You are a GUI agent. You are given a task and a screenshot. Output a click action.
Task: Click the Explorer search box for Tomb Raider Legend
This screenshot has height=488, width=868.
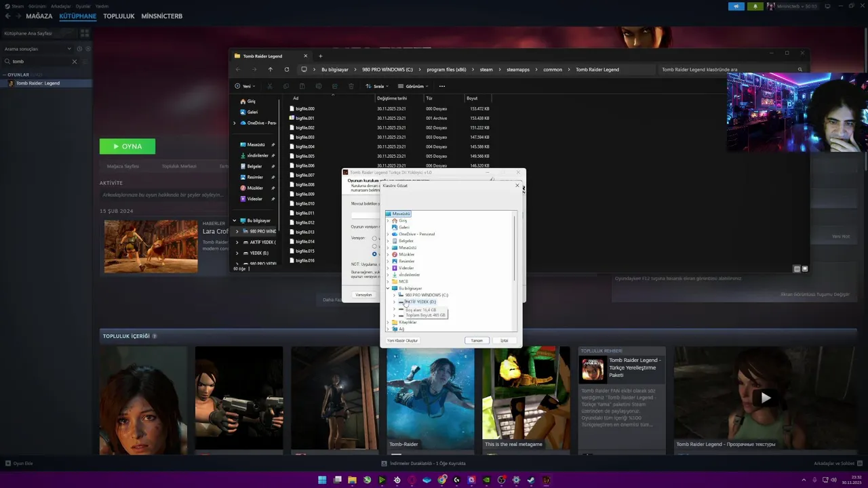click(731, 69)
